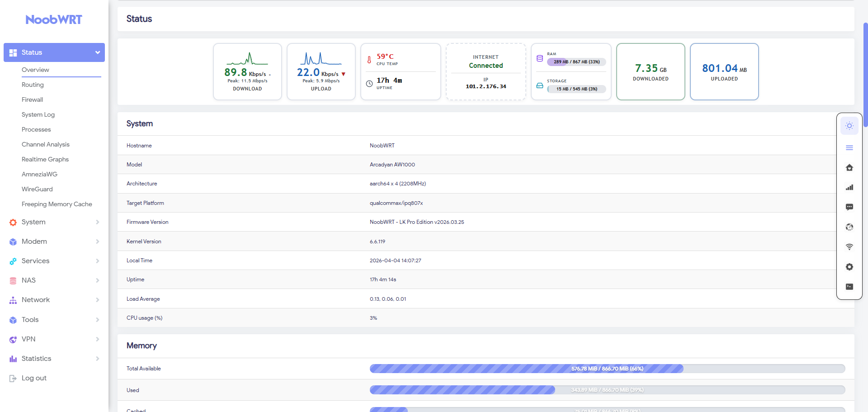Image resolution: width=868 pixels, height=412 pixels.
Task: Open the speed test gauge icon
Action: click(849, 227)
